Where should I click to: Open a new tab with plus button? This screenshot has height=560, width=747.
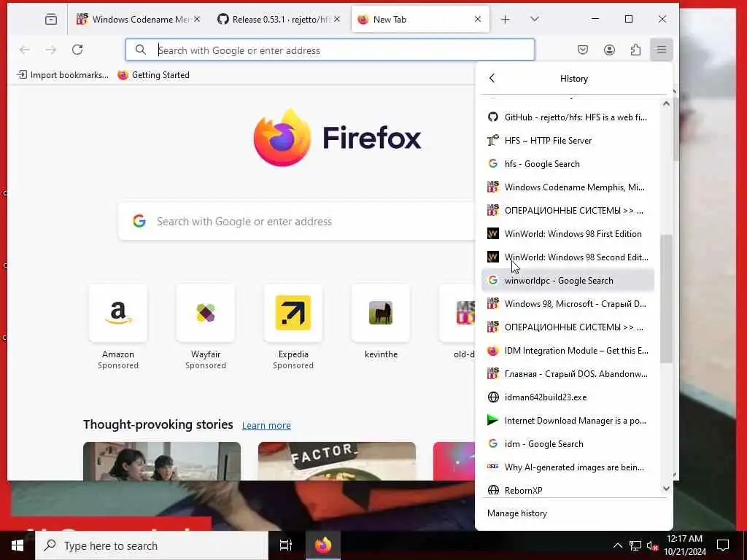(505, 20)
